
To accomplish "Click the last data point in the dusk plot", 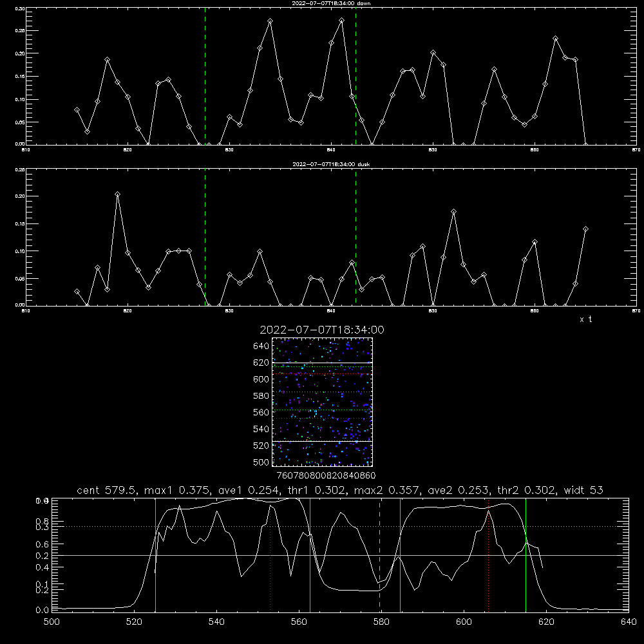I will click(x=585, y=229).
